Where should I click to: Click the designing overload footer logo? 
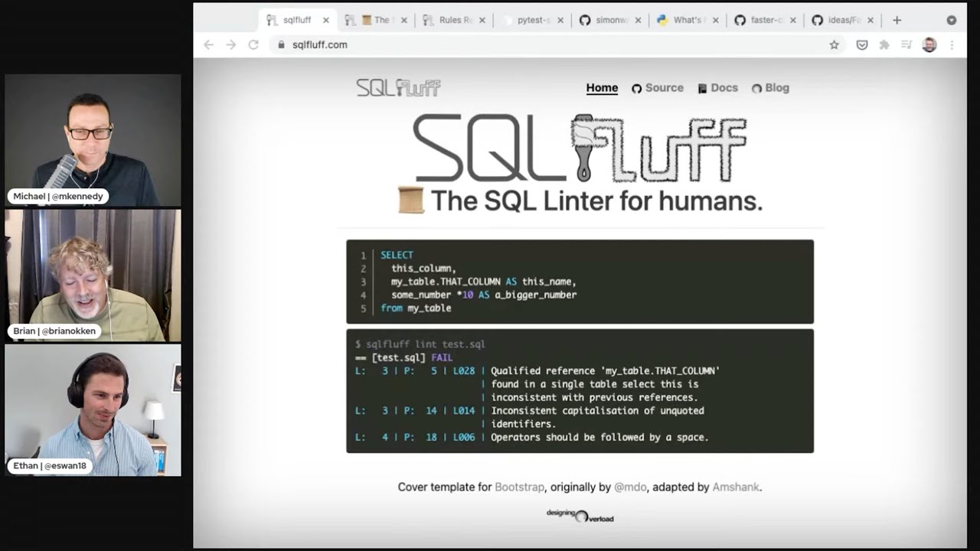click(580, 516)
